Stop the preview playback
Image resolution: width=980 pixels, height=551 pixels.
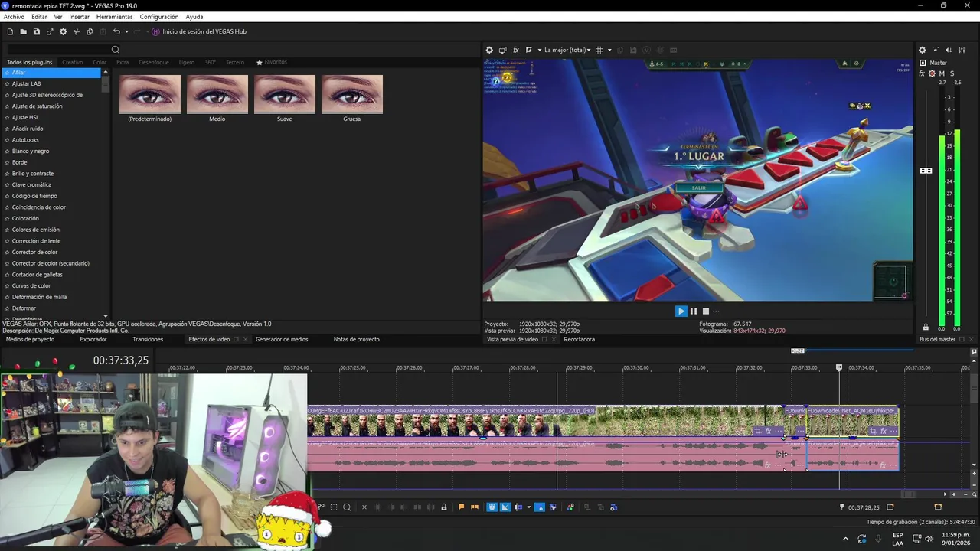tap(706, 311)
